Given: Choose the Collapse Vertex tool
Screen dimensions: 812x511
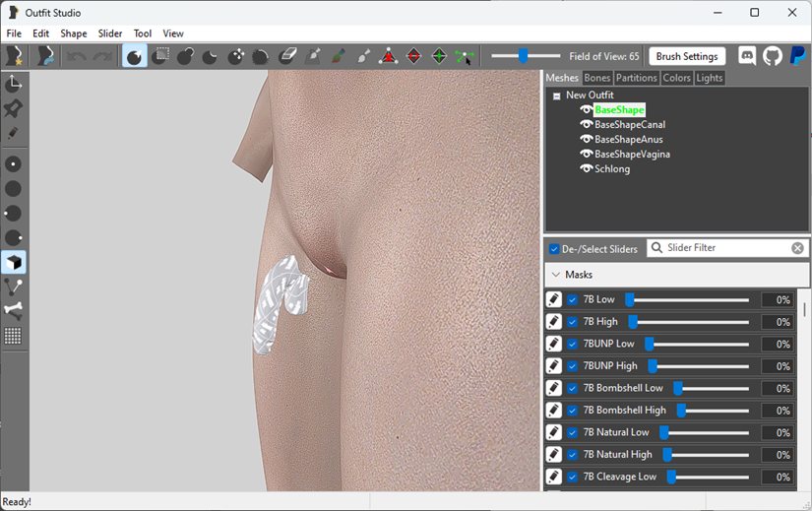Looking at the screenshot, I should (x=389, y=56).
